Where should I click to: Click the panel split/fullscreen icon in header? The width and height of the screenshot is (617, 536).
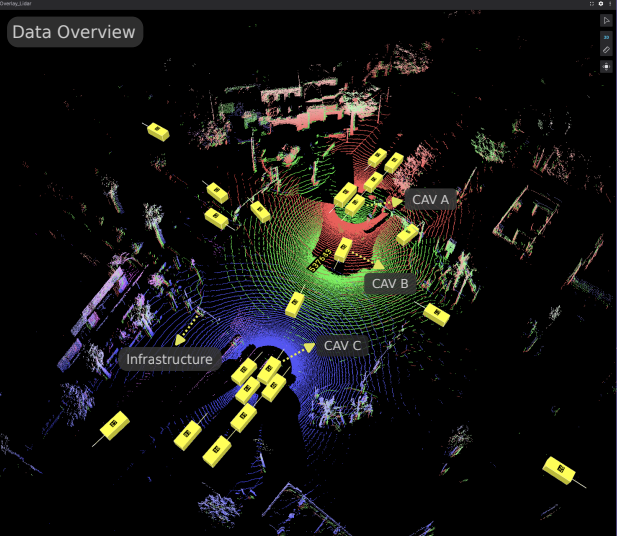591,4
